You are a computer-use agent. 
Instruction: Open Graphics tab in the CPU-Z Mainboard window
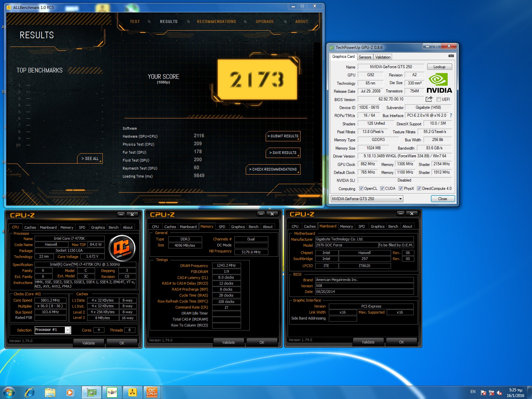coord(377,226)
